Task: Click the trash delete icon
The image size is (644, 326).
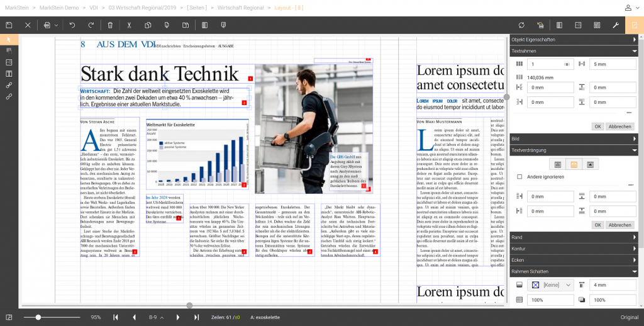Action: pos(110,25)
